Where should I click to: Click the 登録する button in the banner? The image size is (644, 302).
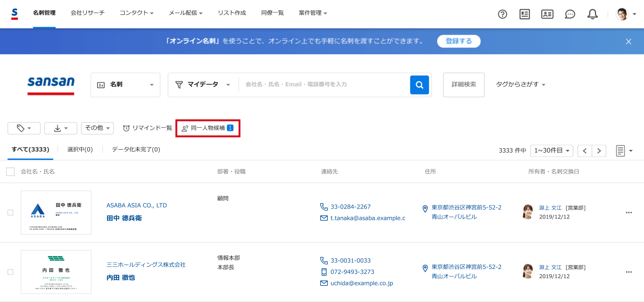459,41
